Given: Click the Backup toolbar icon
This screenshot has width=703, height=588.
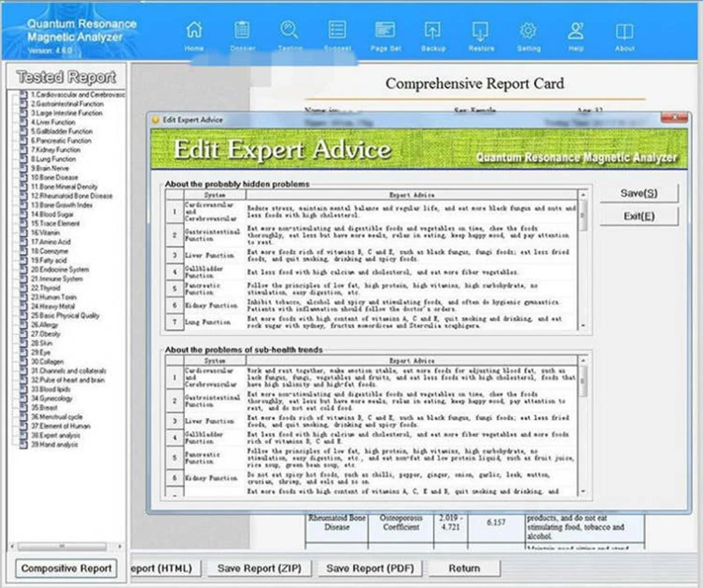Looking at the screenshot, I should (432, 30).
